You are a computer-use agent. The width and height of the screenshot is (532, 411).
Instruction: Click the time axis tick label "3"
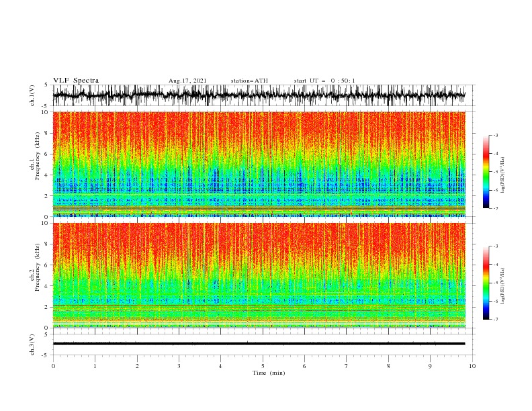pyautogui.click(x=179, y=366)
